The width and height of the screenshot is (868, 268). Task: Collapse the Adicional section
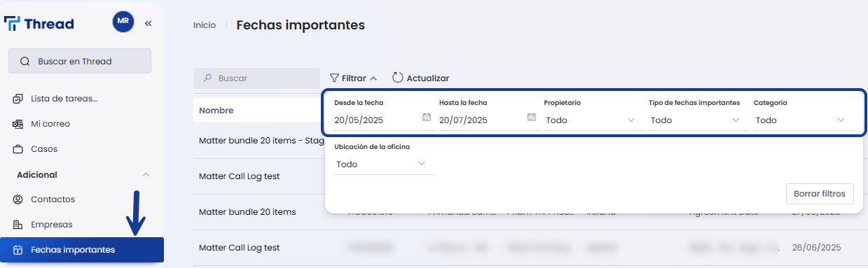(146, 175)
